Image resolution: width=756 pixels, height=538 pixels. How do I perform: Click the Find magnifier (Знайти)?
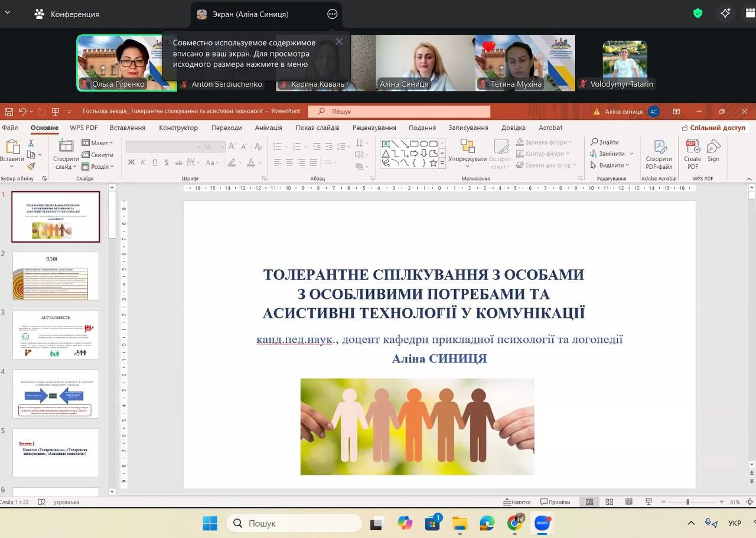(x=605, y=142)
